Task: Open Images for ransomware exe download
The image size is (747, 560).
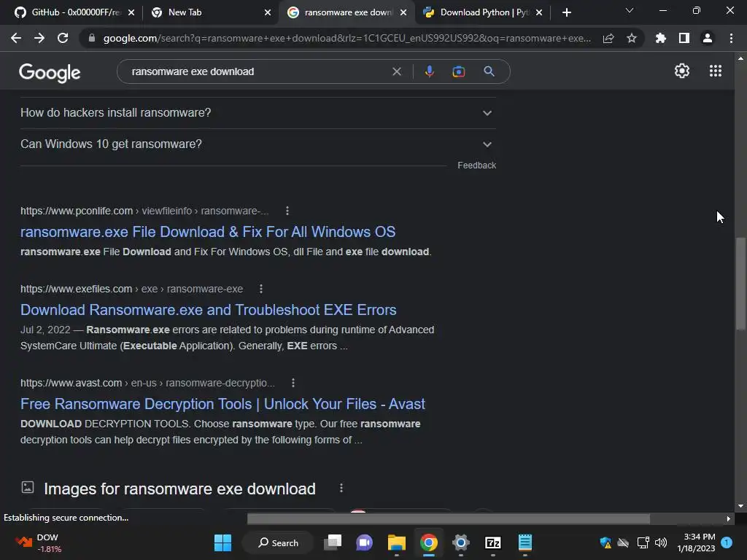Action: tap(179, 489)
